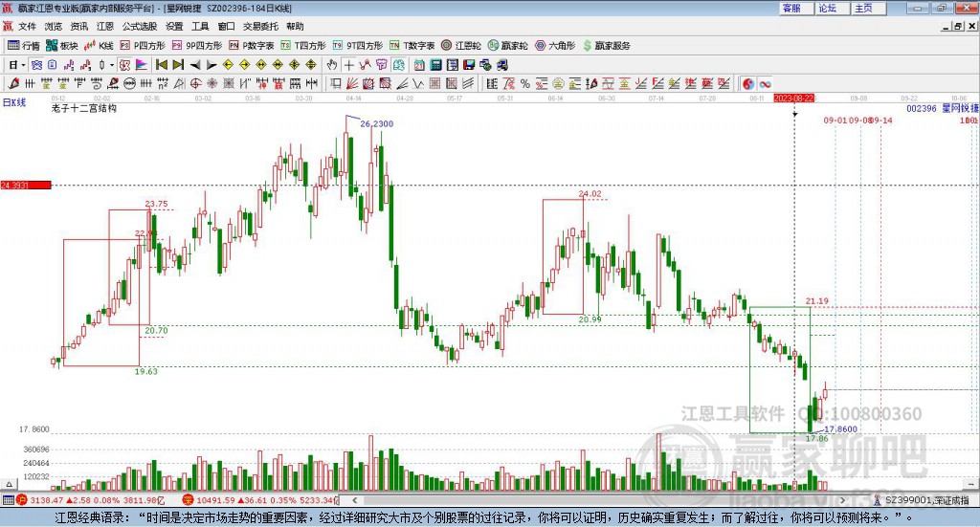Click the red 24.3931 price marker
980x527 pixels.
26,185
